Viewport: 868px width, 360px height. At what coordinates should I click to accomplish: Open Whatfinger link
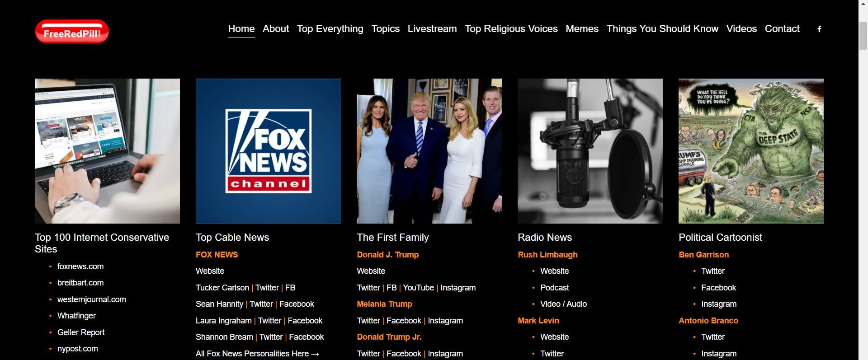coord(76,316)
